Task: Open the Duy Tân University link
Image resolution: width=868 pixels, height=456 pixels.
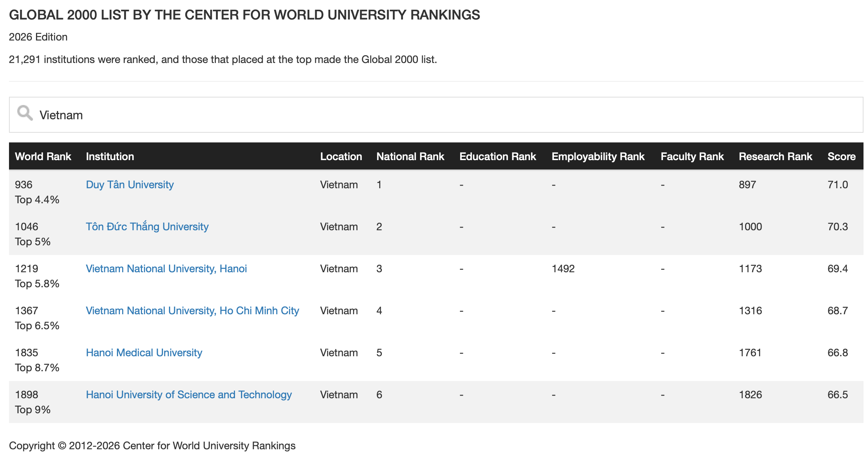Action: (x=130, y=184)
